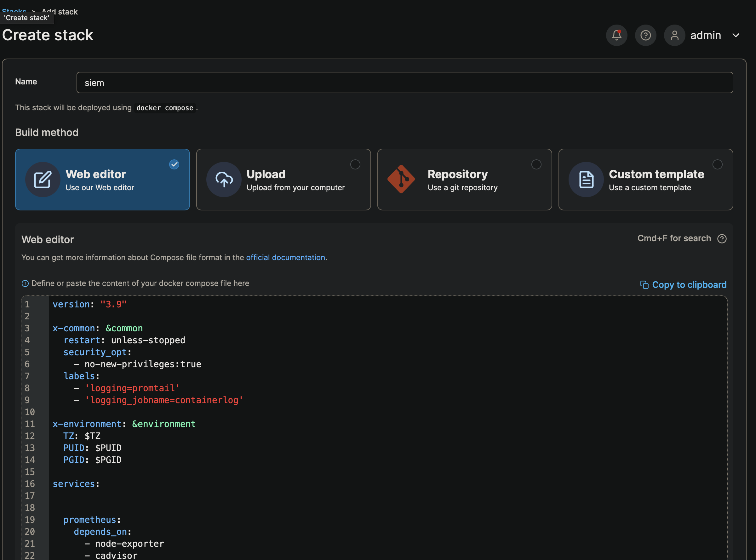Click the info icon before Define or paste
756x560 pixels.
[x=25, y=283]
